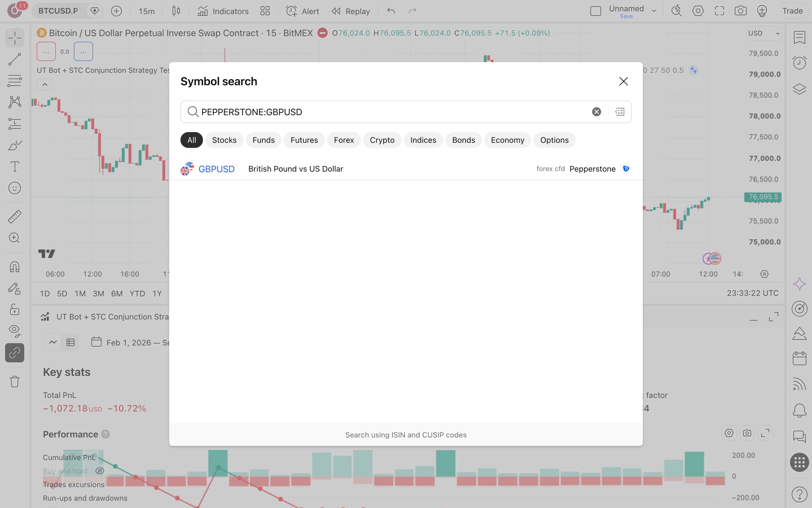Toggle Buy and hold visibility
The height and width of the screenshot is (508, 812).
(100, 471)
